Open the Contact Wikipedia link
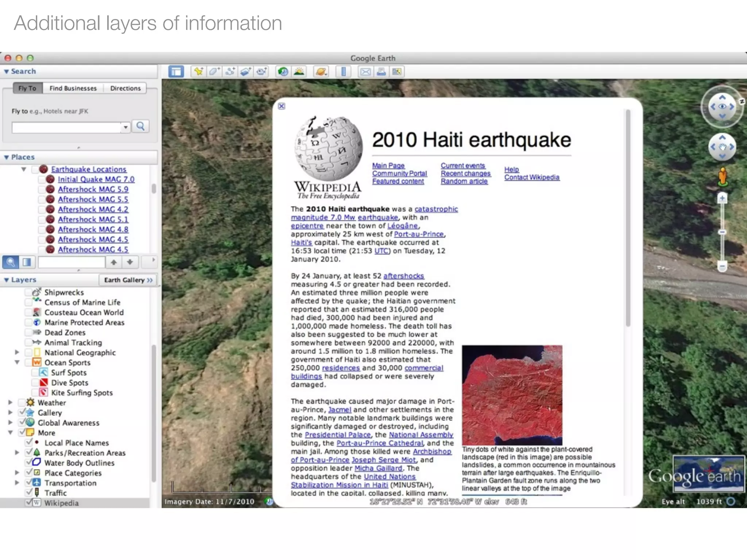The width and height of the screenshot is (747, 560). coord(532,178)
